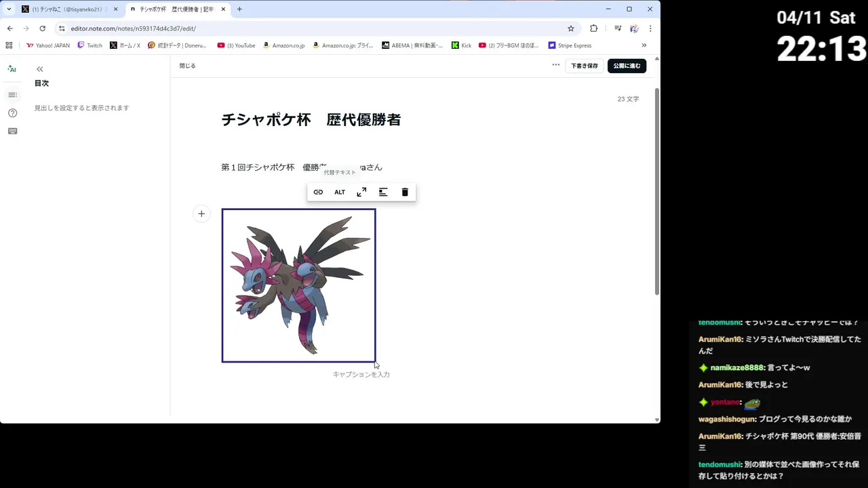
Task: Go forward in browser history
Action: 26,28
